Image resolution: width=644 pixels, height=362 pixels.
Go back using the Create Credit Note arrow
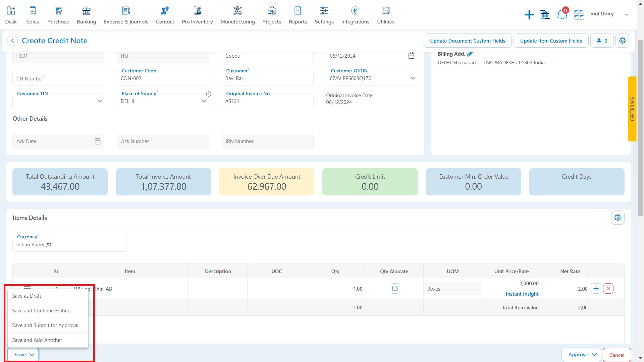tap(12, 41)
